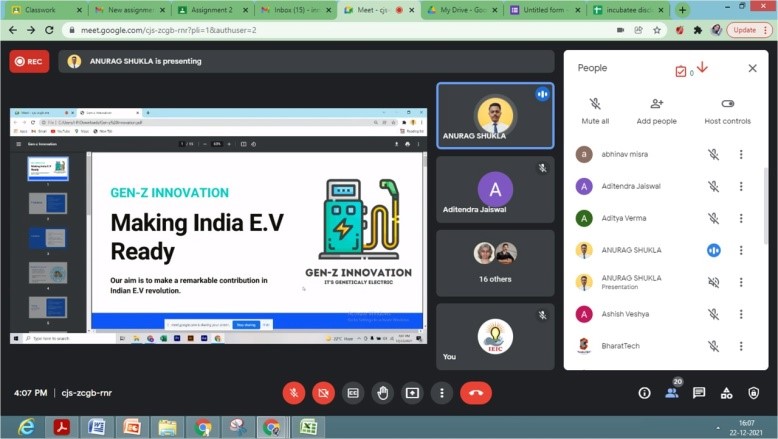Open more options for ANURAG SHUKLA speaking row
778x439 pixels.
pyautogui.click(x=741, y=250)
